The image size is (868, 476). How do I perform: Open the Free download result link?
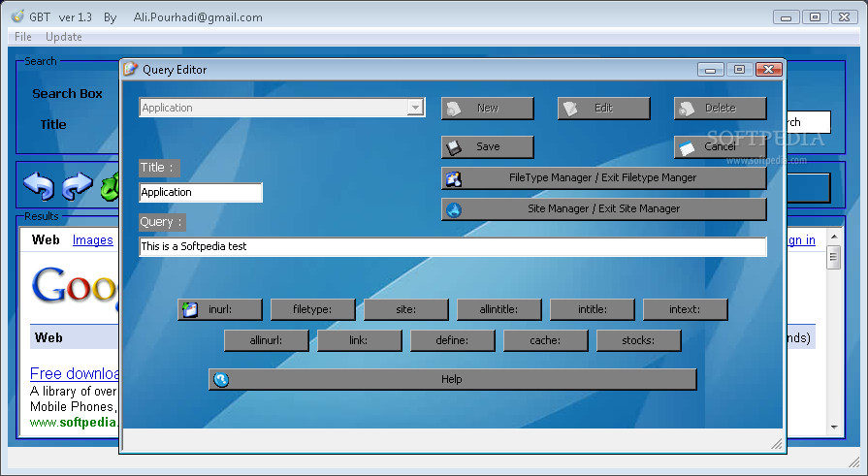click(74, 373)
